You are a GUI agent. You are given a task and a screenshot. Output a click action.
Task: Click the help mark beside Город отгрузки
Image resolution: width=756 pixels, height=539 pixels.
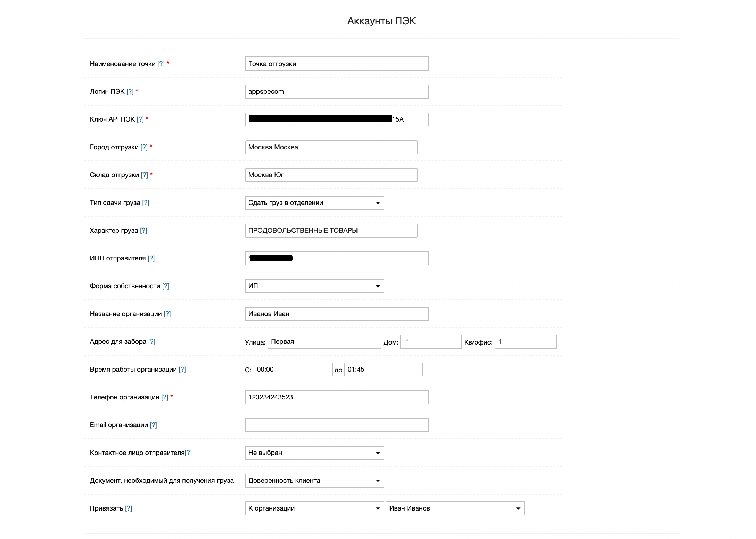point(144,147)
